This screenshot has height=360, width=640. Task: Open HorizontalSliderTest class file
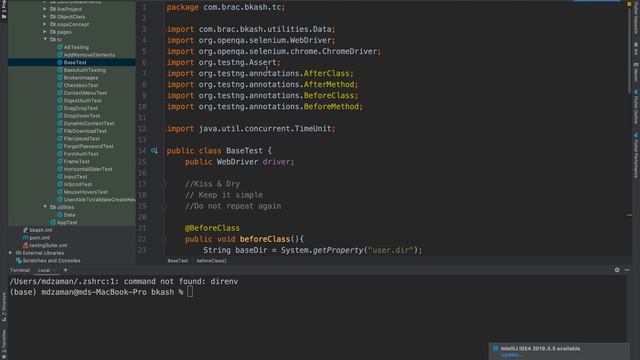click(88, 169)
